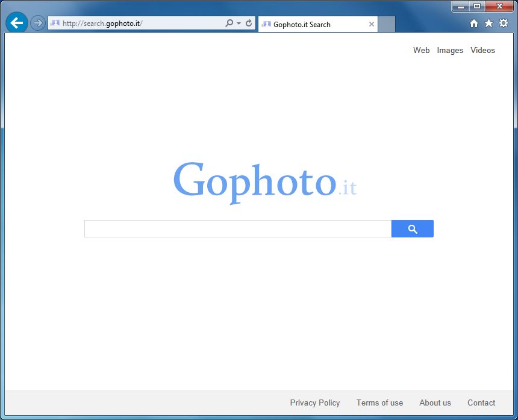Switch to Web search

421,50
